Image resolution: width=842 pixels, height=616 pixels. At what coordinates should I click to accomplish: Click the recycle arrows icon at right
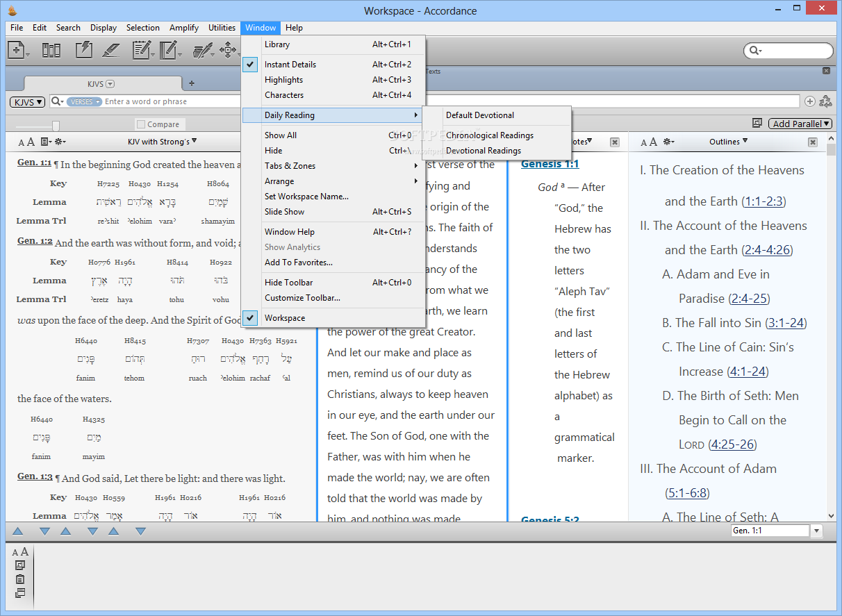(826, 101)
